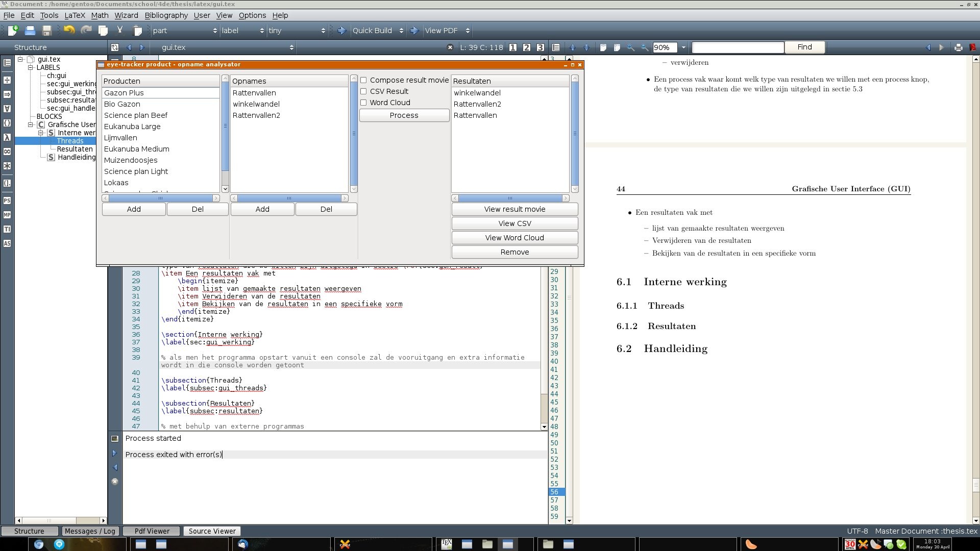
Task: Click bookmark 2 icon in editor bar
Action: [527, 47]
